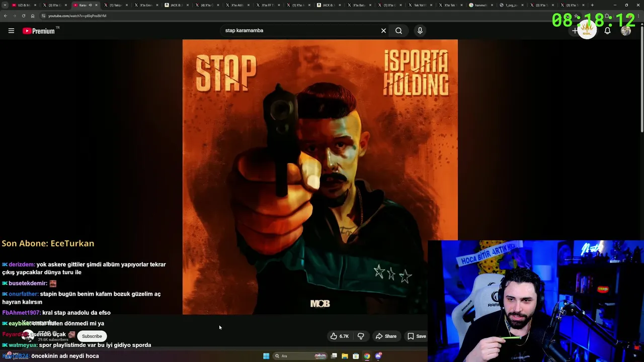644x362 pixels.
Task: Start voice search with microphone icon
Action: (420, 31)
